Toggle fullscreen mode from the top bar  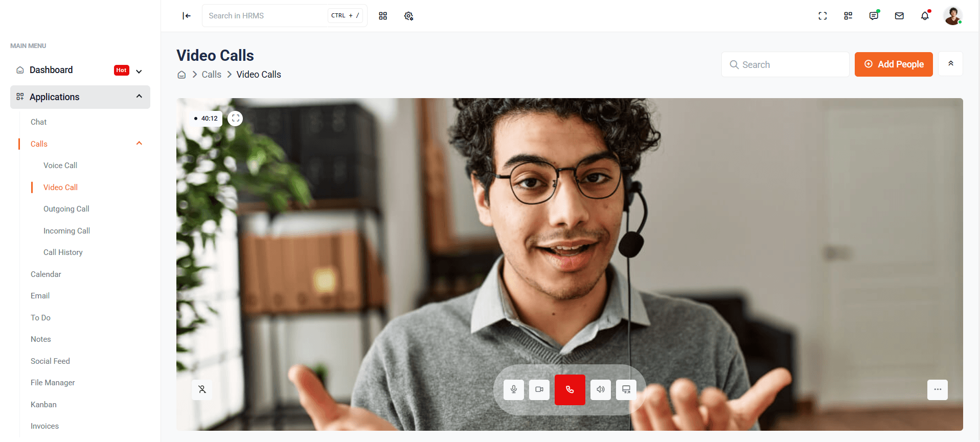(823, 16)
